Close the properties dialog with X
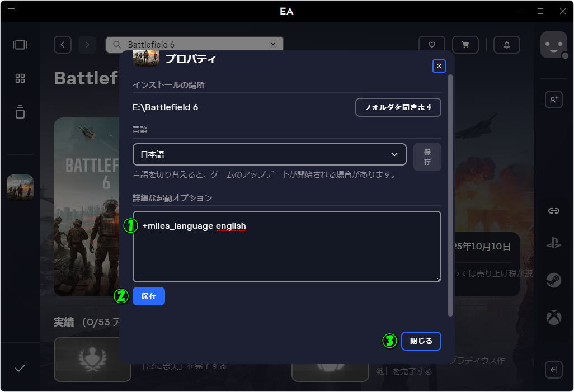 pyautogui.click(x=439, y=66)
